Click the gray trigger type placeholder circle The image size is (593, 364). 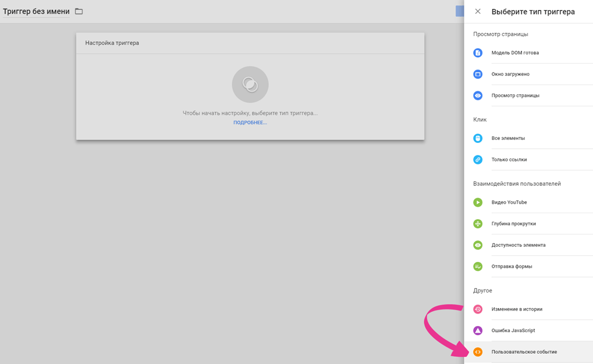tap(250, 85)
